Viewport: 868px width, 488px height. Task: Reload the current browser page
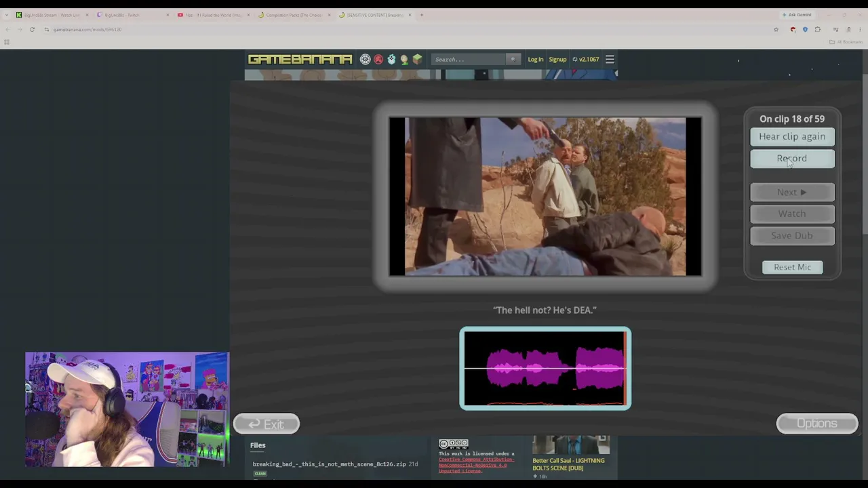tap(32, 29)
